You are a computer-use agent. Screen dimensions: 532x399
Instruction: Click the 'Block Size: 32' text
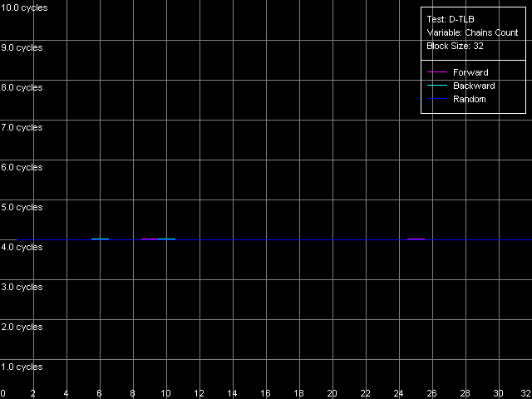click(x=455, y=46)
